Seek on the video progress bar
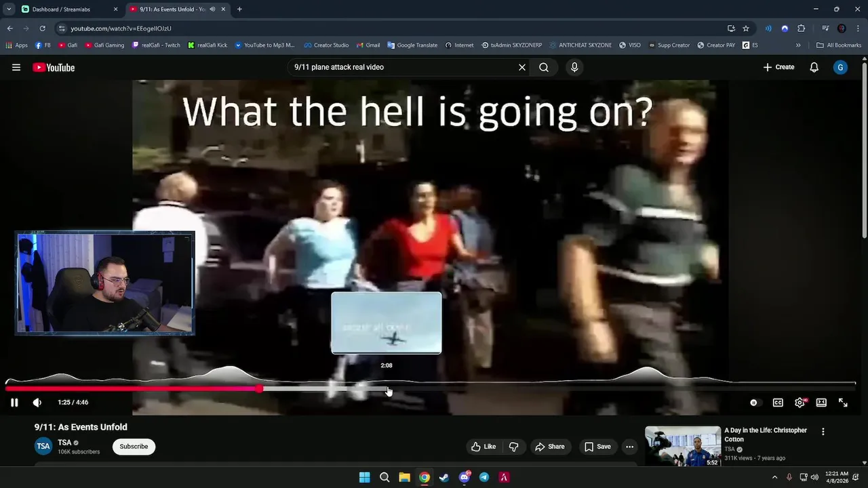Viewport: 868px width, 488px height. pos(431,388)
